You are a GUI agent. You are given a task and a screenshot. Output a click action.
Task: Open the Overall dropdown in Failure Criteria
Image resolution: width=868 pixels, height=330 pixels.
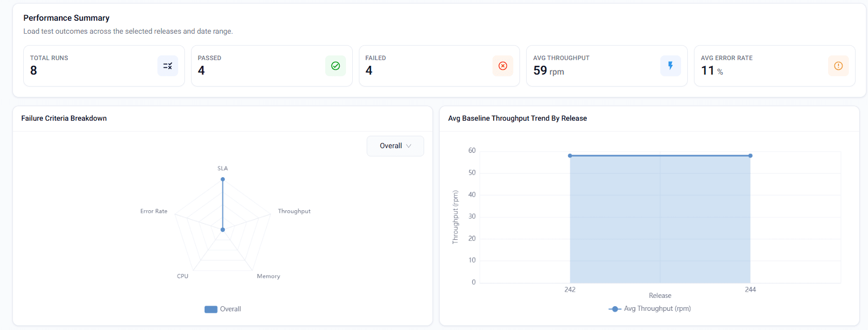click(395, 146)
